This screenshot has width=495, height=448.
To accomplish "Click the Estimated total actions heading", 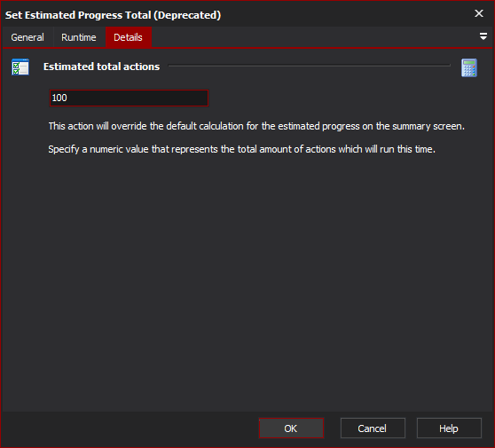I will tap(101, 67).
